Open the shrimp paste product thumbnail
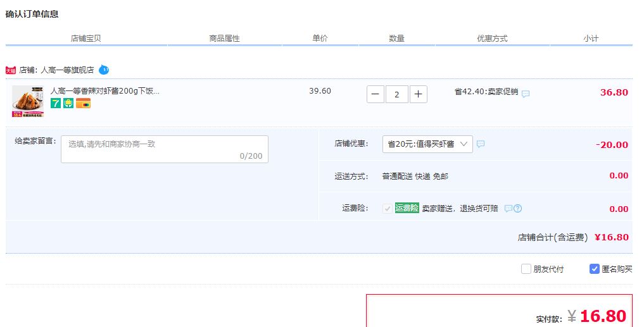The image size is (644, 327). 27,101
